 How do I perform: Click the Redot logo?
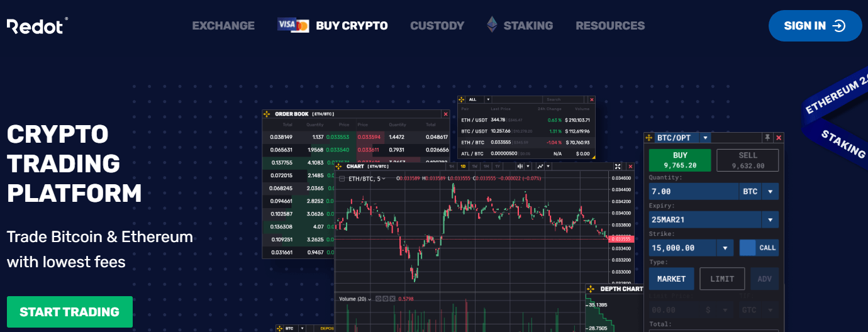[x=36, y=26]
